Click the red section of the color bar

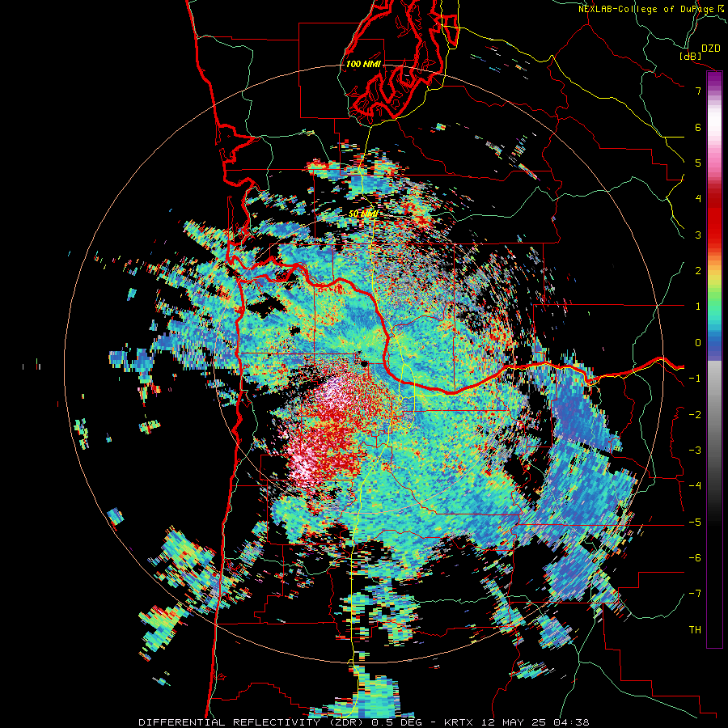pos(714,218)
